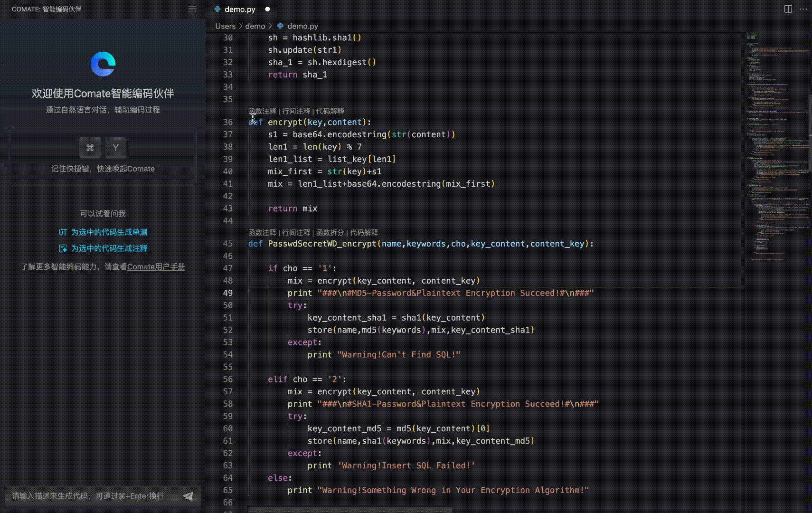Viewport: 812px width, 513px height.
Task: Click the Python icon in the breadcrumb
Action: [280, 26]
